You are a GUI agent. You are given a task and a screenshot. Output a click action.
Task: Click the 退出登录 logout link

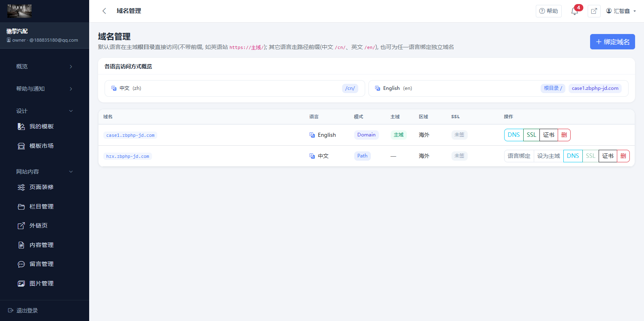[23, 310]
